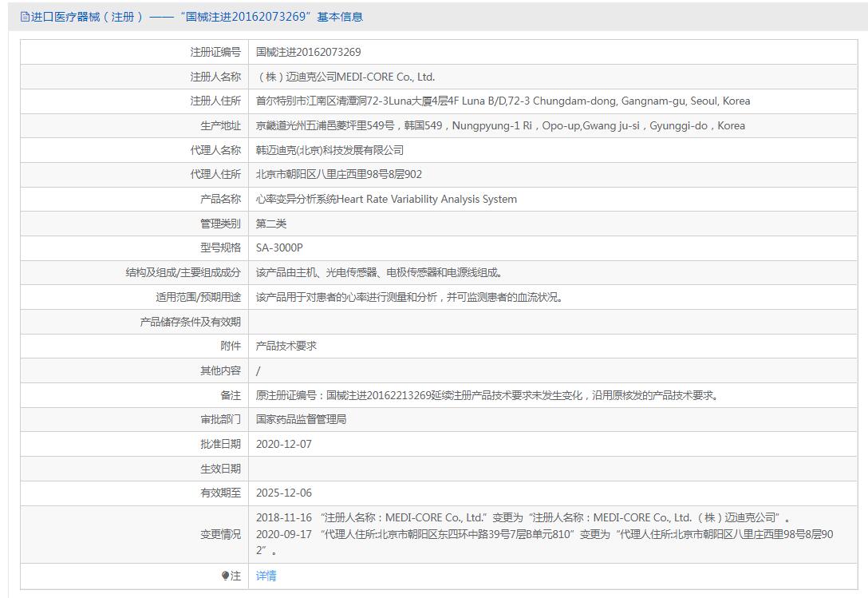Screen dimensions: 868x598
Task: Click the 结构及组成/主要组成成分 label
Action: [183, 273]
